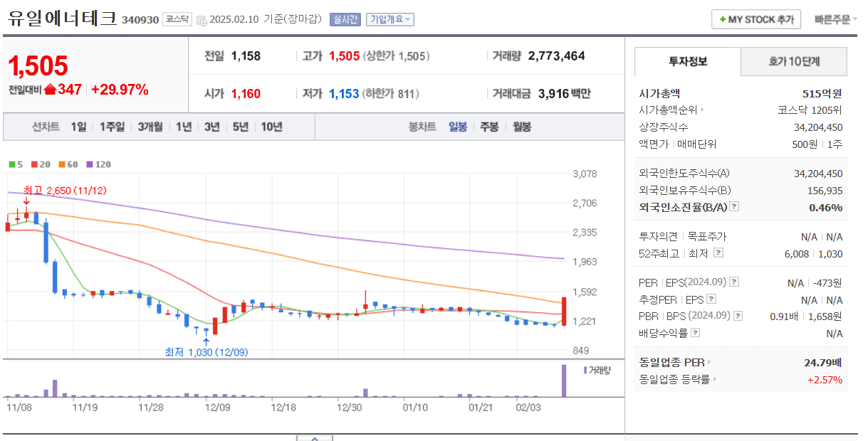Select the 1주일 line chart range
The width and height of the screenshot is (868, 441).
pos(112,127)
